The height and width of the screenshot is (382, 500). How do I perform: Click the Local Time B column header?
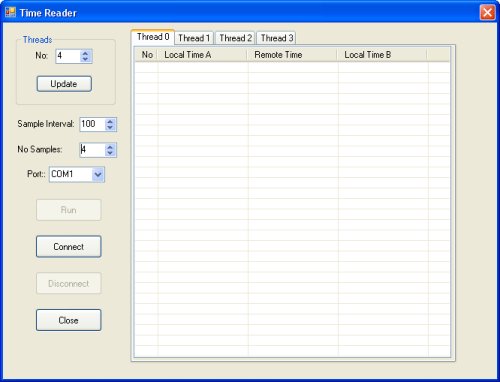point(382,55)
